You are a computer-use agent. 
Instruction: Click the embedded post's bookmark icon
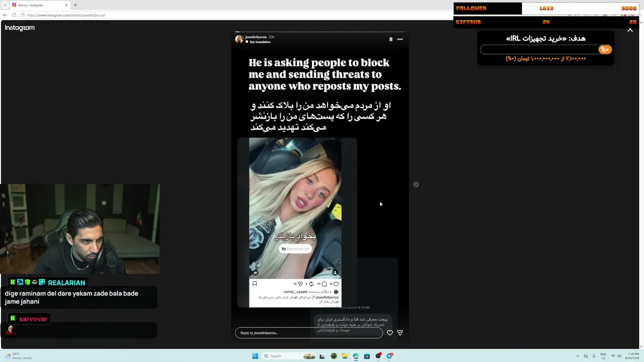tap(255, 284)
